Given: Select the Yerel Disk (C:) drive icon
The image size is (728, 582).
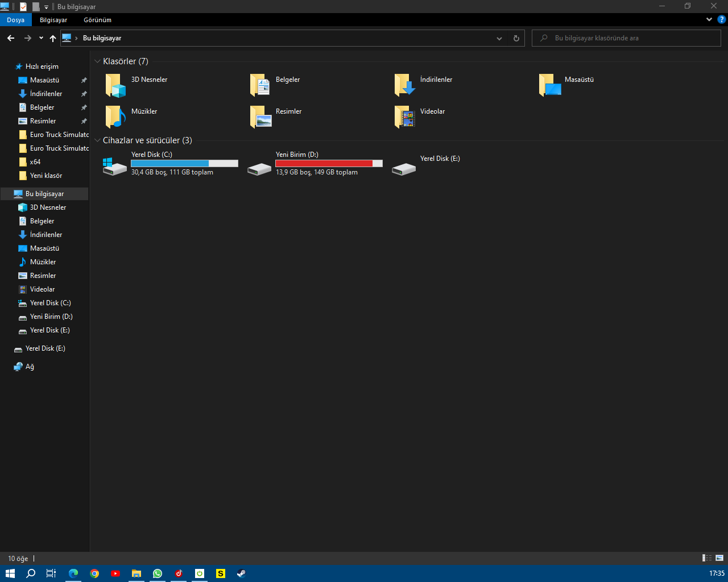Looking at the screenshot, I should pyautogui.click(x=115, y=166).
